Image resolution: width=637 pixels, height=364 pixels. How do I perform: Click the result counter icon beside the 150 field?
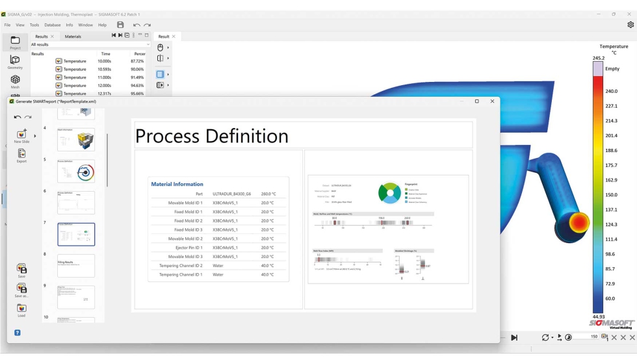pyautogui.click(x=605, y=337)
